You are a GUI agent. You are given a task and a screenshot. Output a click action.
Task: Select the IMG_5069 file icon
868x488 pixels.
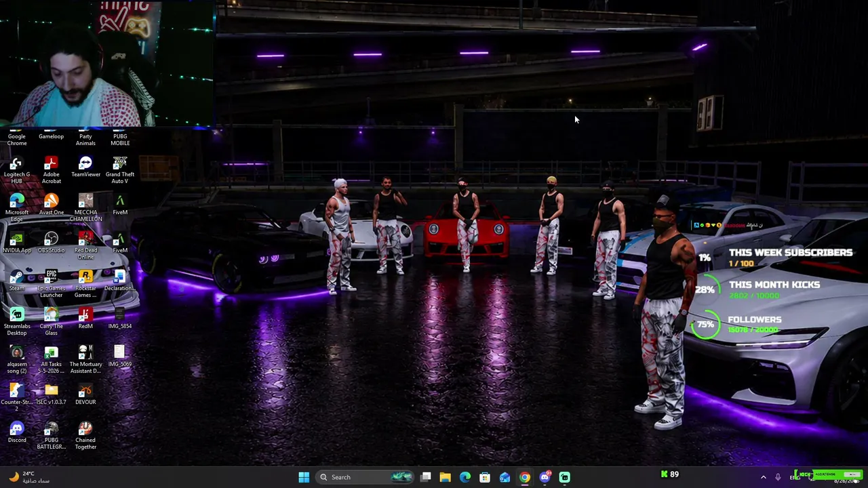(120, 357)
